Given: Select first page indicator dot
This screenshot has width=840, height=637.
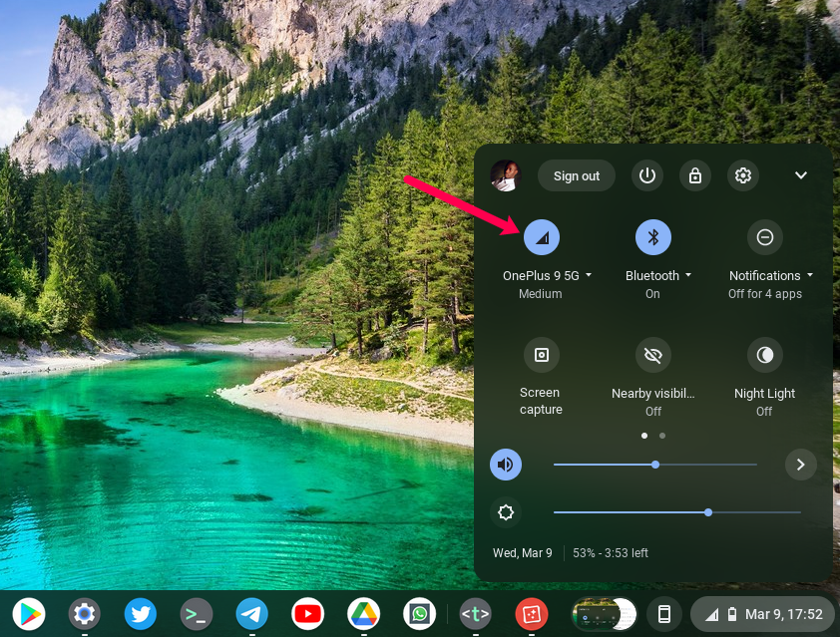Looking at the screenshot, I should (x=643, y=436).
